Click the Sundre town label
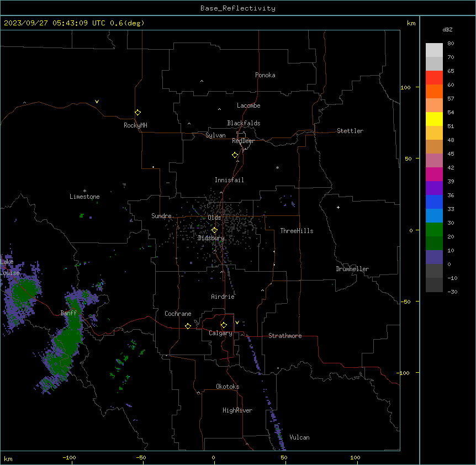The image size is (476, 465). 161,216
